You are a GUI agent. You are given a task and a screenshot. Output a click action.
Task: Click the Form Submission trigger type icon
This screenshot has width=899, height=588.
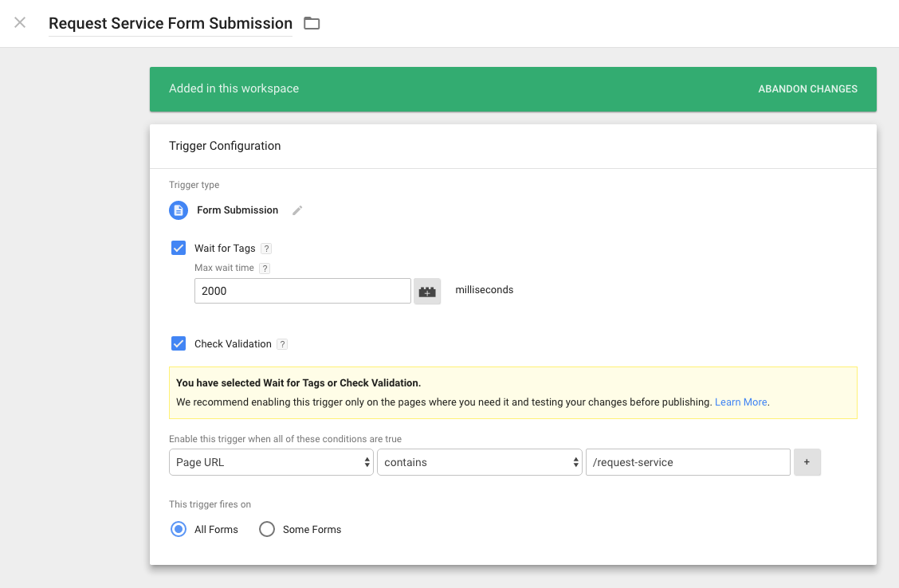point(178,210)
